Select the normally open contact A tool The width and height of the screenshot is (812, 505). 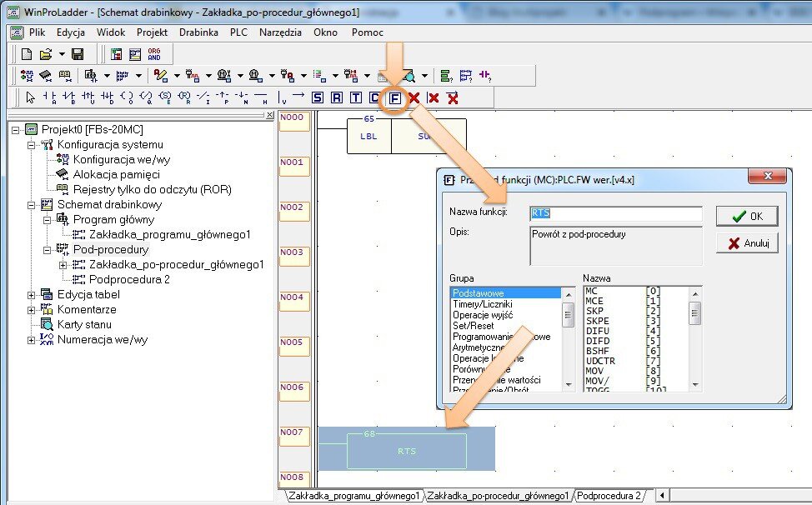point(50,97)
